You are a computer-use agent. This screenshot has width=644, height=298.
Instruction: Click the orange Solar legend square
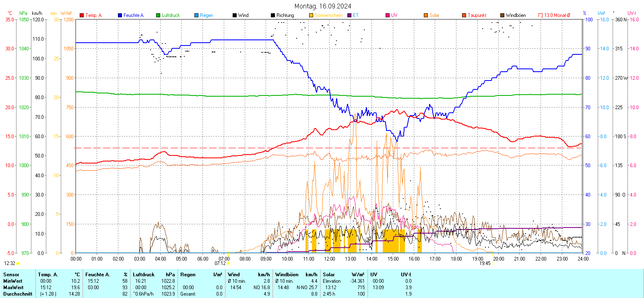[x=426, y=15]
